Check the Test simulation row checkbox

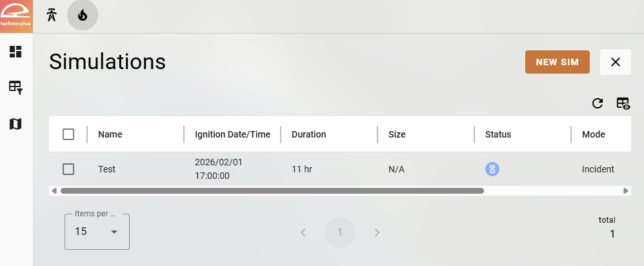[68, 169]
